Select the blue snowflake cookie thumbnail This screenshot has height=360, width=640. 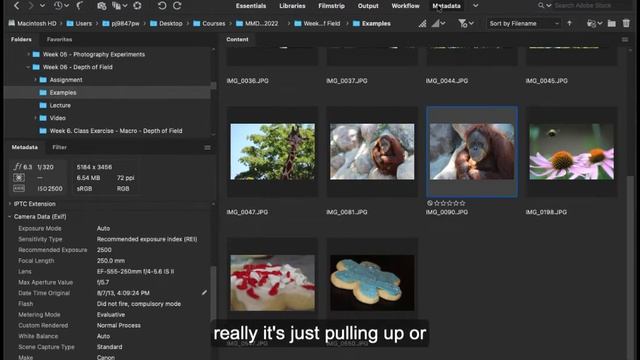click(372, 283)
